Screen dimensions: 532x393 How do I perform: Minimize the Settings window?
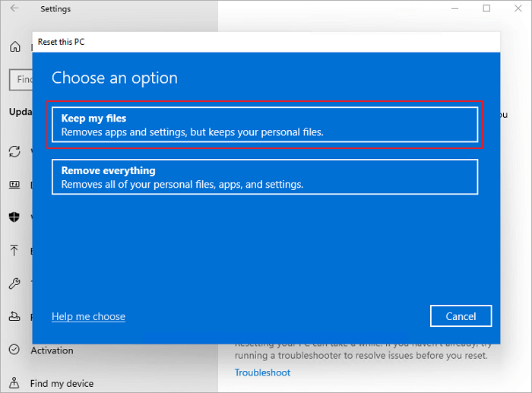(x=451, y=9)
